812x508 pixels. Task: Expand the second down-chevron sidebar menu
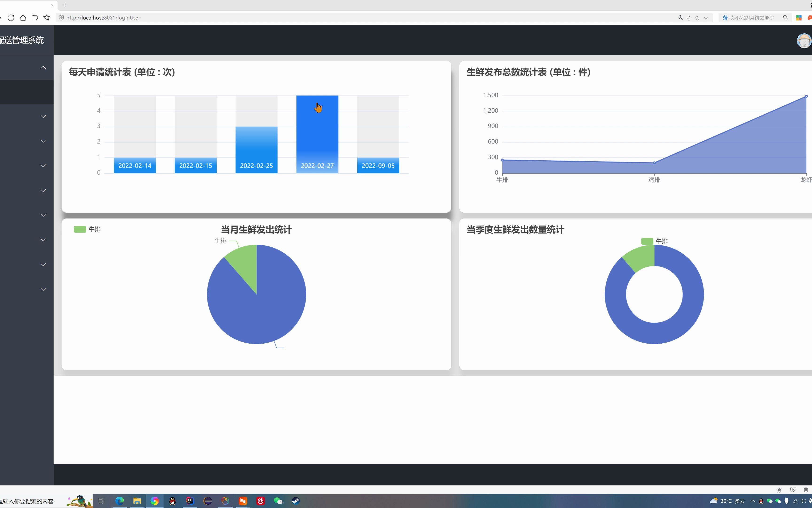point(43,141)
